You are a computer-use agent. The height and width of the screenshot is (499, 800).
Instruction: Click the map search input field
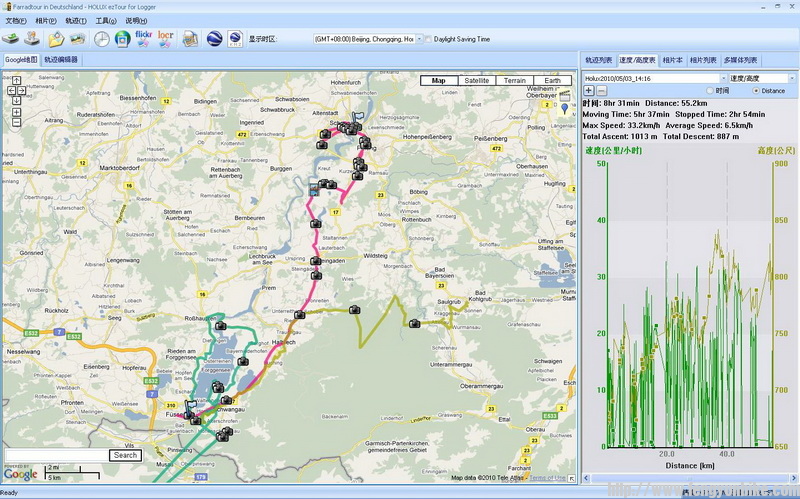coord(56,455)
